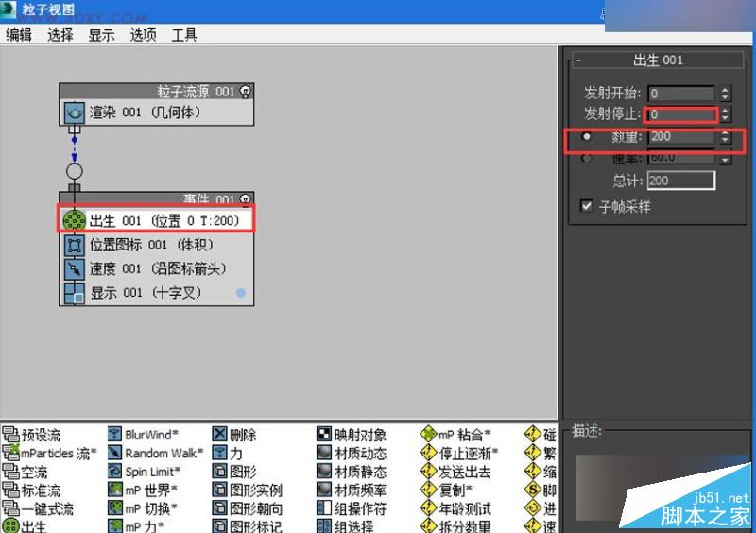Pick 材质动态 in the depot

click(352, 453)
